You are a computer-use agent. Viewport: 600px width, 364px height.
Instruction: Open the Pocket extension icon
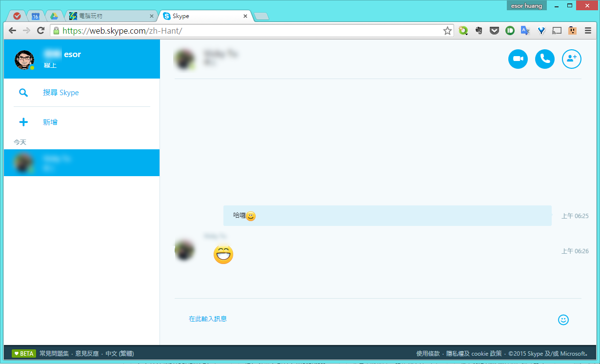[495, 30]
